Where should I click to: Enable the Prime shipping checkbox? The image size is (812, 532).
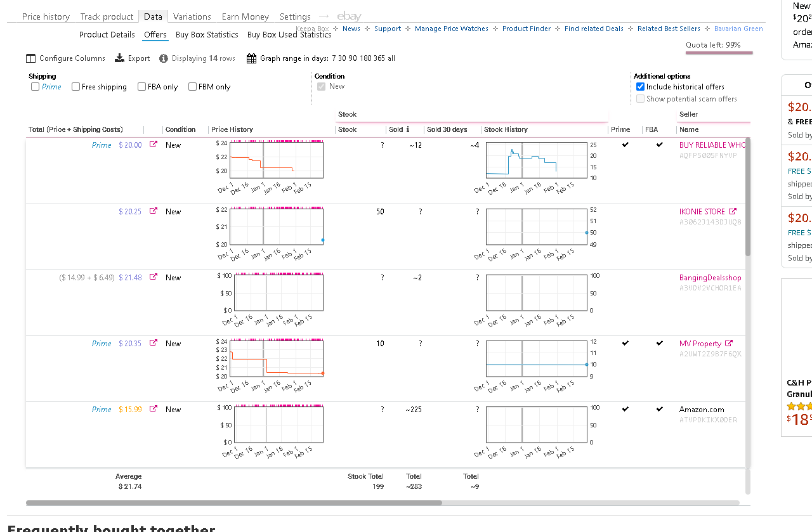click(x=36, y=87)
